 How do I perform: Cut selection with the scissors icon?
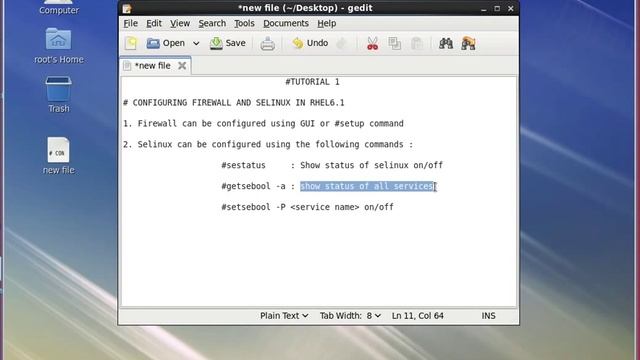(x=372, y=43)
